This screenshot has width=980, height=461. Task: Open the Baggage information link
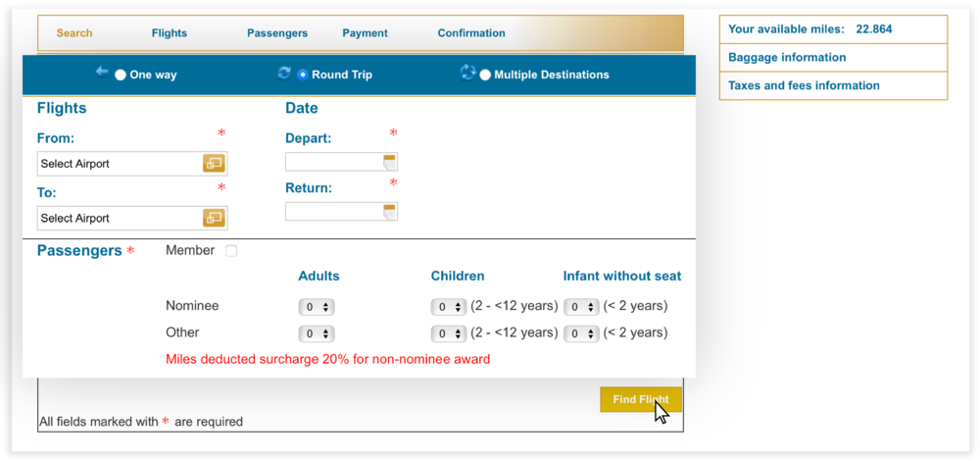[x=787, y=58]
